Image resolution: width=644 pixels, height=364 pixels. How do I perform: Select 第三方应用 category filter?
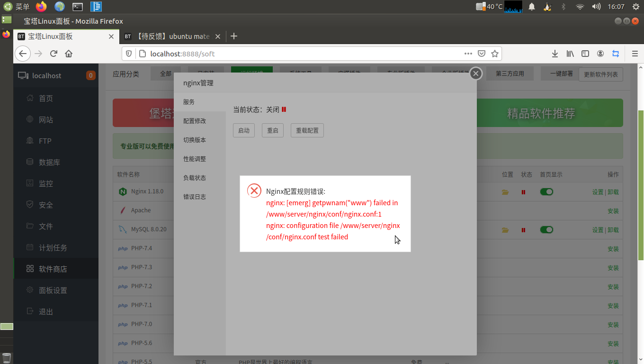point(510,73)
